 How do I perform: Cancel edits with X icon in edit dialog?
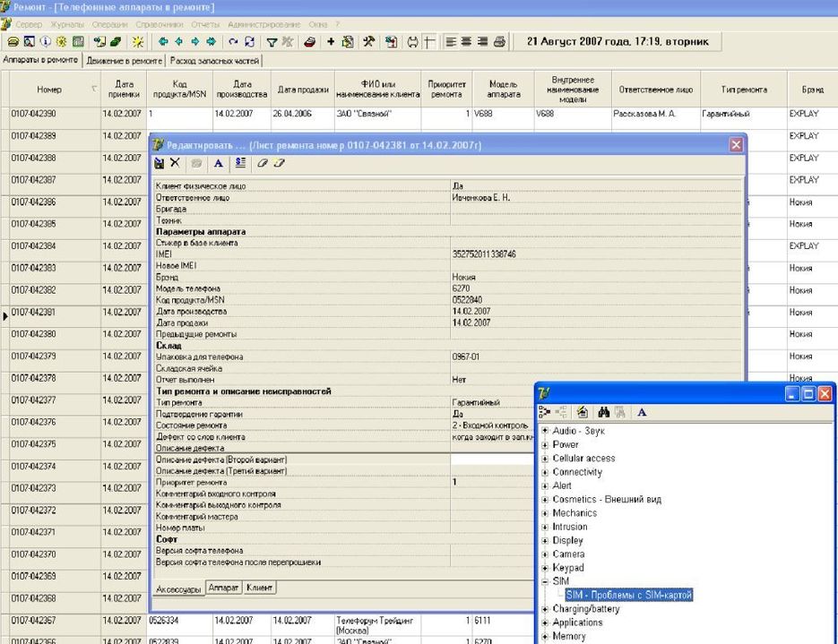click(175, 163)
